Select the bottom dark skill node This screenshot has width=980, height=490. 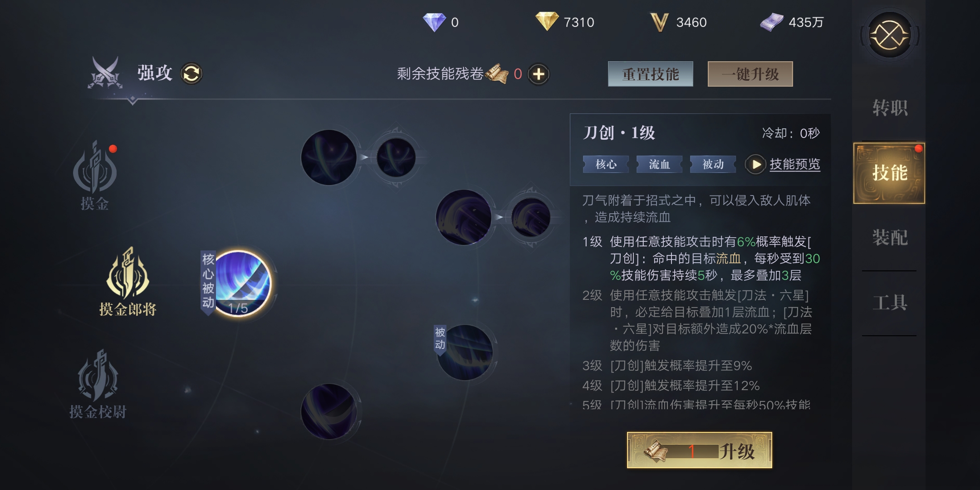(x=329, y=411)
